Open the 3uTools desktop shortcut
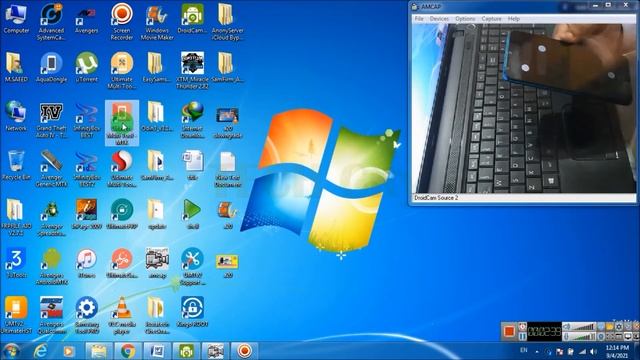The width and height of the screenshot is (640, 360). click(x=16, y=263)
